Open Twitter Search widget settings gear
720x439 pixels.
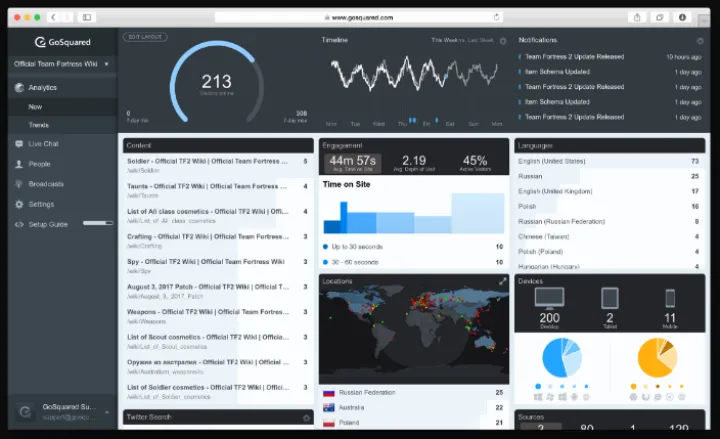306,417
